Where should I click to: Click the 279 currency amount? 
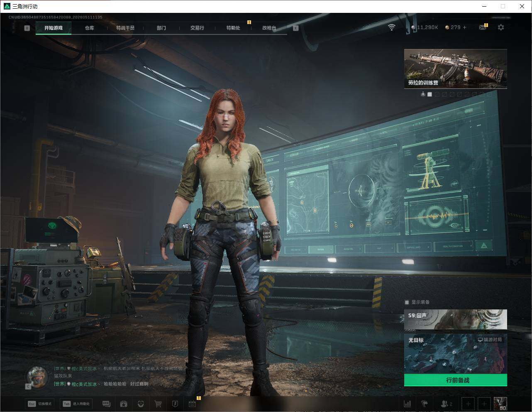pyautogui.click(x=456, y=27)
